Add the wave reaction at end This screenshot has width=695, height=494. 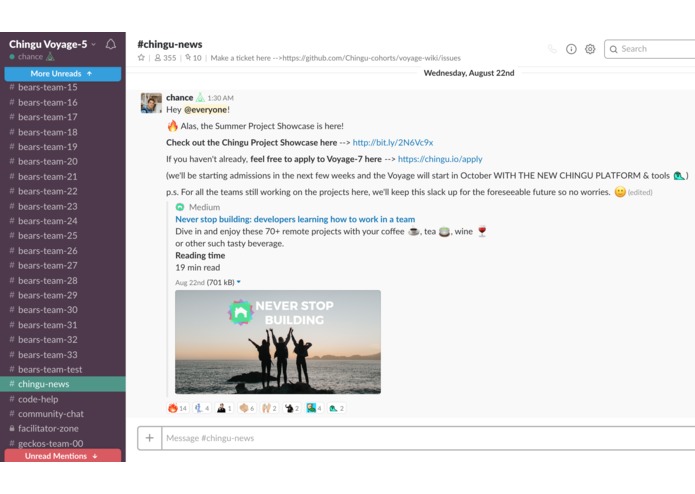[x=337, y=408]
